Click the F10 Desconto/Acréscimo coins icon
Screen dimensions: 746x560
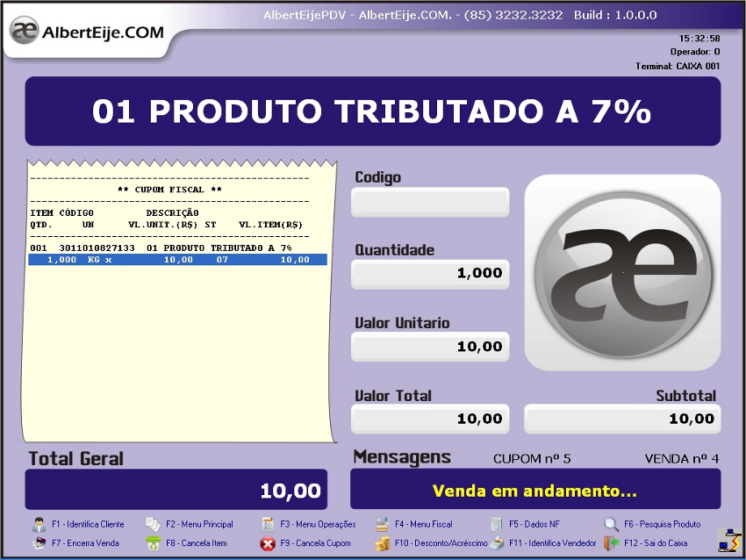382,543
